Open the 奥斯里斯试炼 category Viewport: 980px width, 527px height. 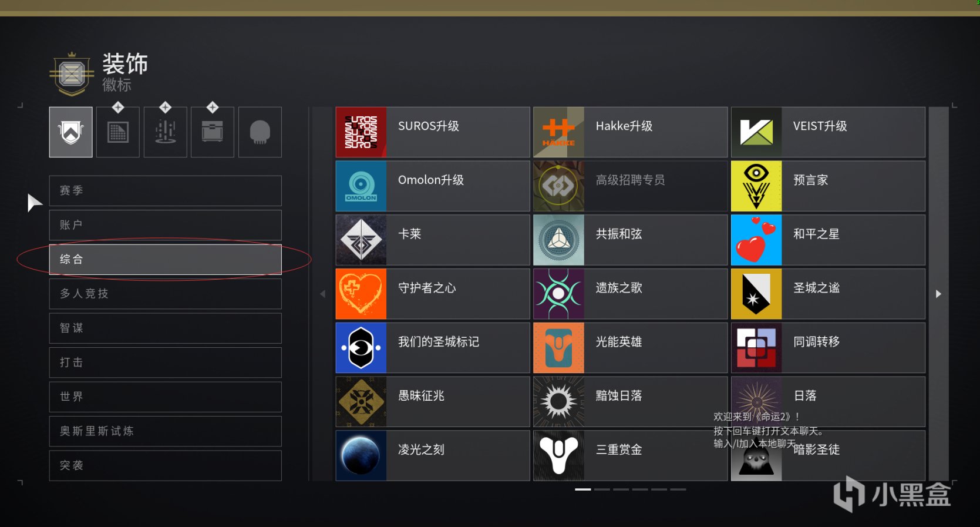click(165, 431)
